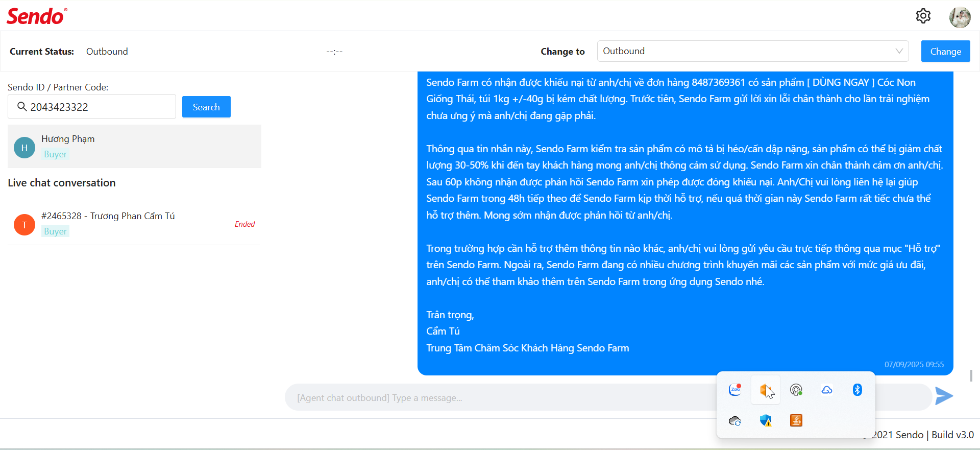Click the Live chat conversation heading

click(62, 183)
